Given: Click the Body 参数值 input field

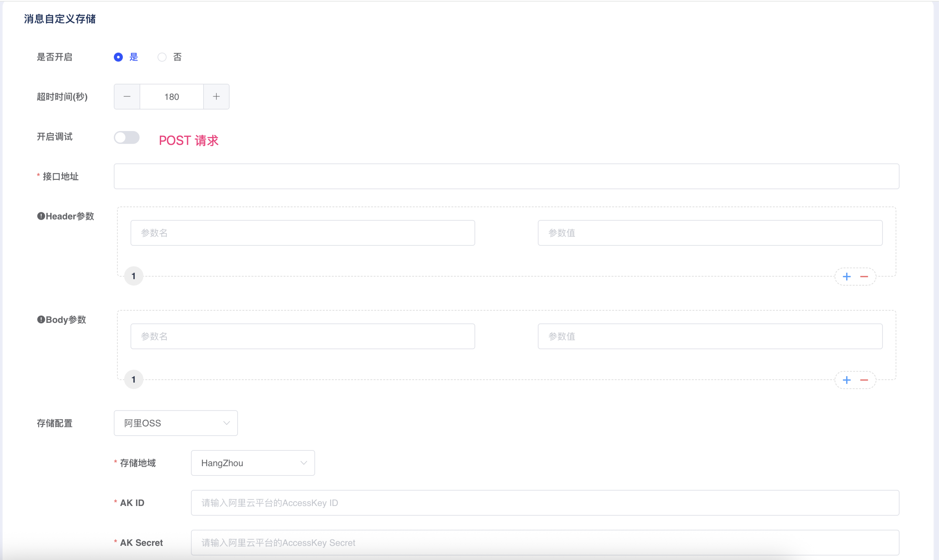Looking at the screenshot, I should point(710,336).
